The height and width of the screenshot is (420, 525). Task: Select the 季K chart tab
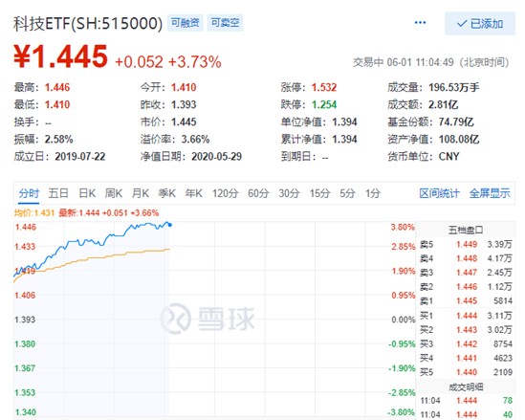[x=167, y=193]
